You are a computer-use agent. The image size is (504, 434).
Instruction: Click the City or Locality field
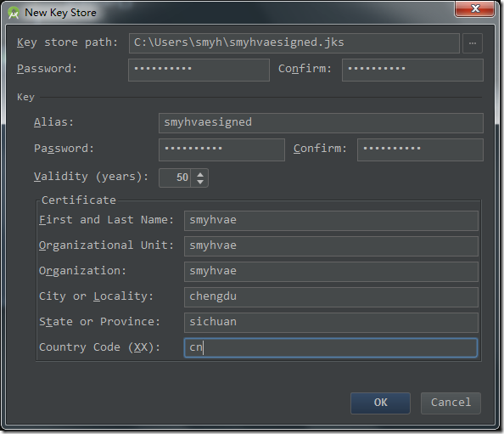pyautogui.click(x=331, y=297)
